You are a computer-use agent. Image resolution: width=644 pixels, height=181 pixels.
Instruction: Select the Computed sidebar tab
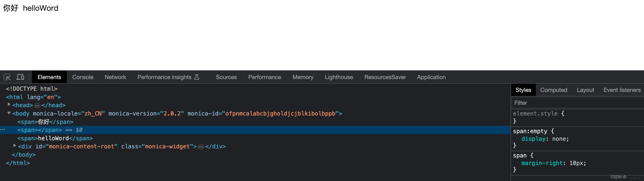coord(553,90)
